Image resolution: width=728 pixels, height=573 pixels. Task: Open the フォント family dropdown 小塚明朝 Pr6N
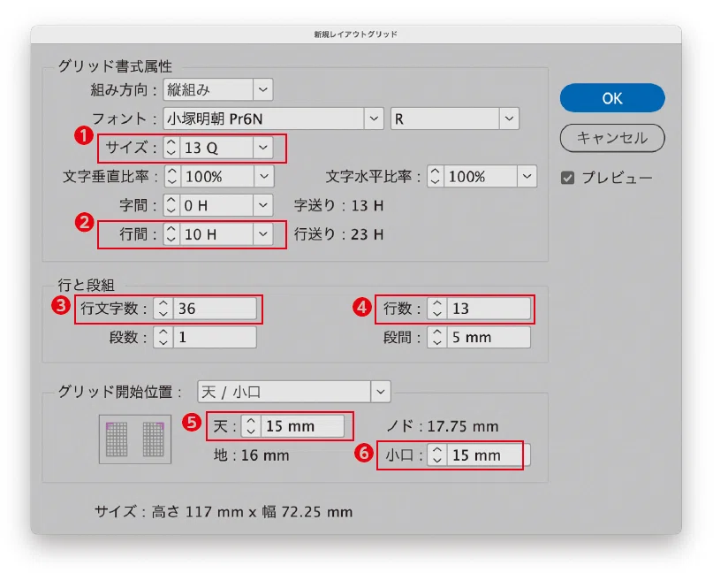coord(273,119)
